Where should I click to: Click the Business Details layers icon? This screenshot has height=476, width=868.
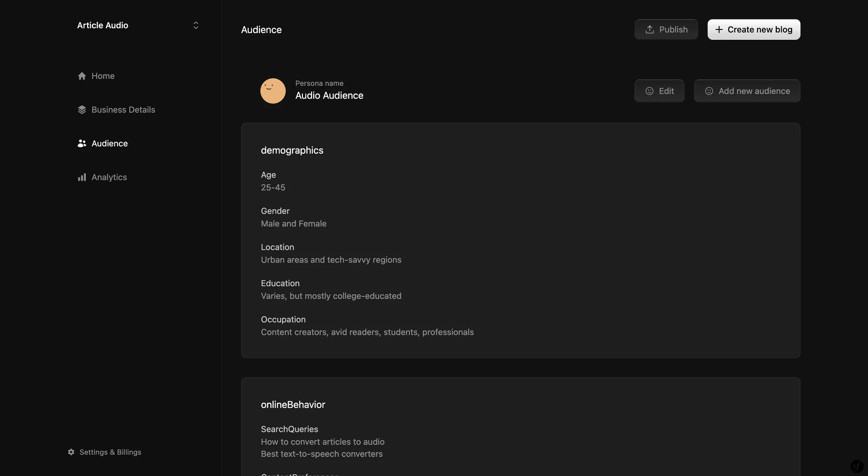point(82,109)
